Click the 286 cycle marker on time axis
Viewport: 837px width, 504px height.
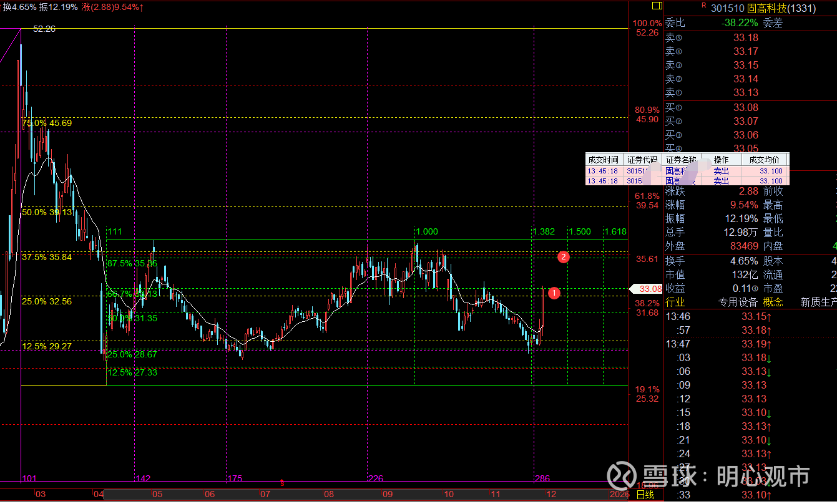pyautogui.click(x=542, y=478)
